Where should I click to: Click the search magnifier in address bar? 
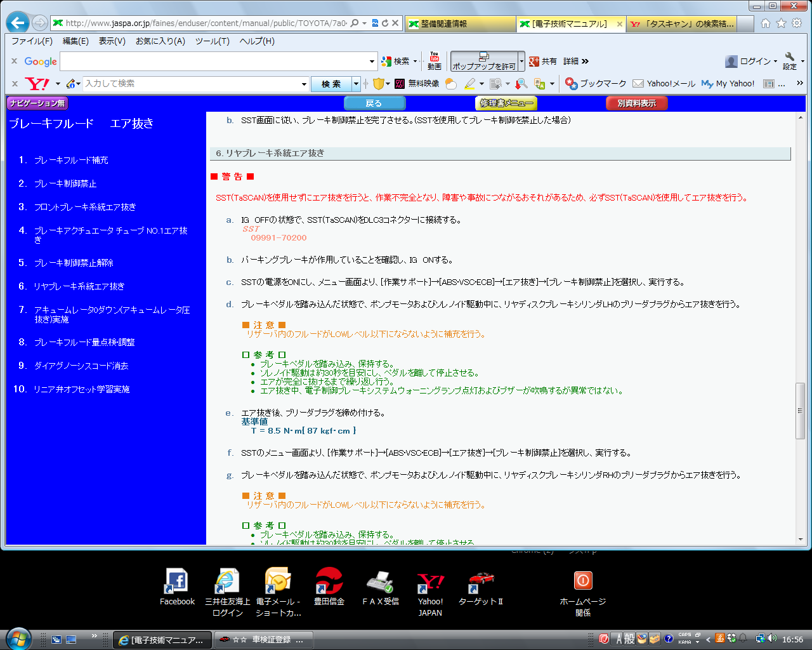click(355, 23)
